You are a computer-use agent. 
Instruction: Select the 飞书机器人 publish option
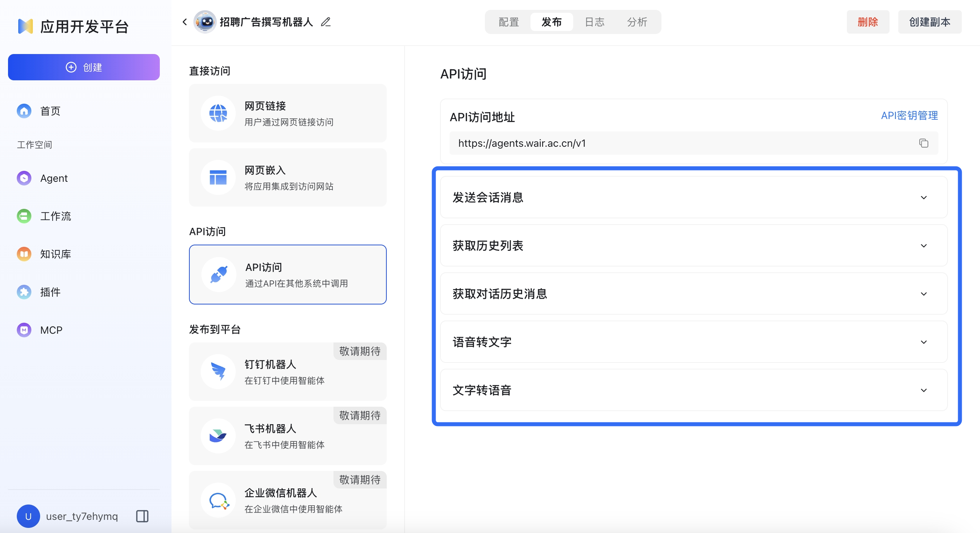point(288,436)
